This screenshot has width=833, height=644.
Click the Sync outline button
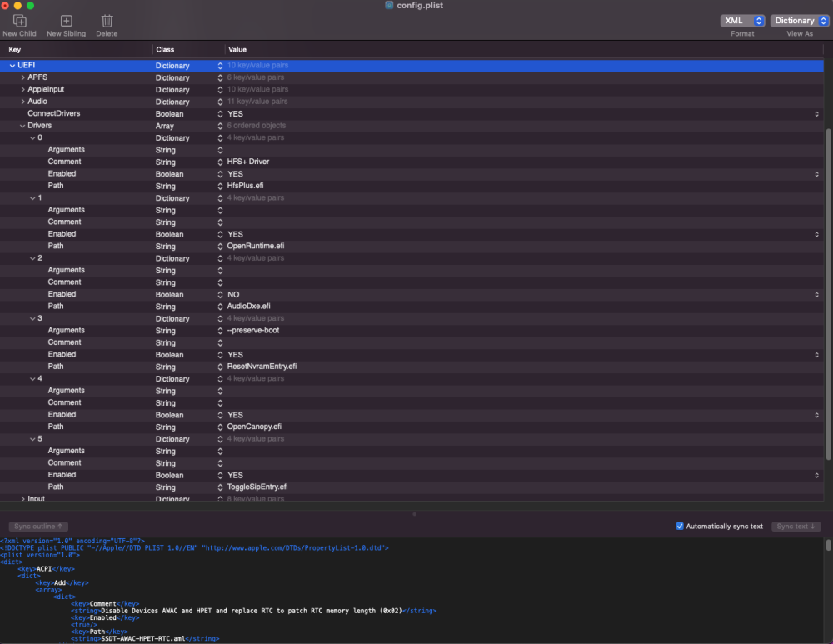coord(38,526)
